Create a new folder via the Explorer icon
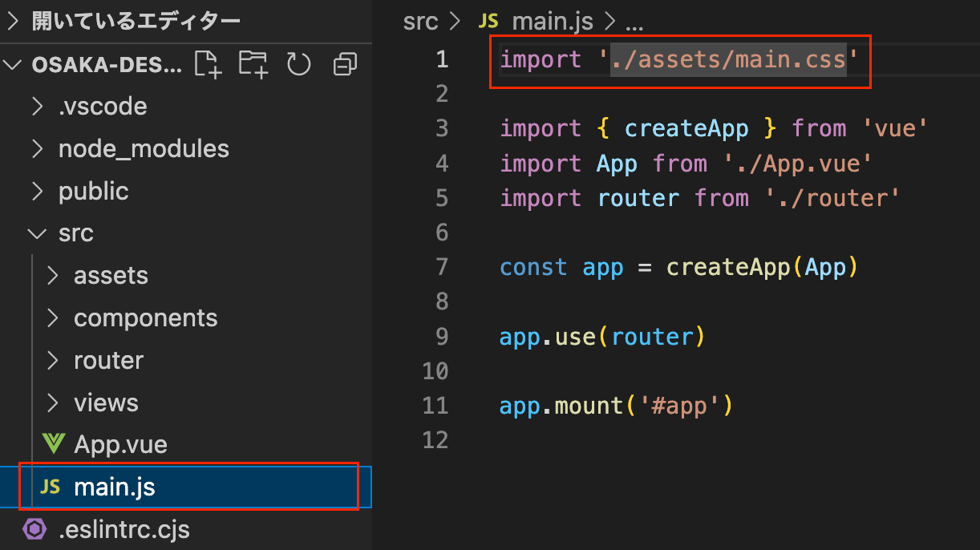The image size is (980, 550). tap(253, 64)
